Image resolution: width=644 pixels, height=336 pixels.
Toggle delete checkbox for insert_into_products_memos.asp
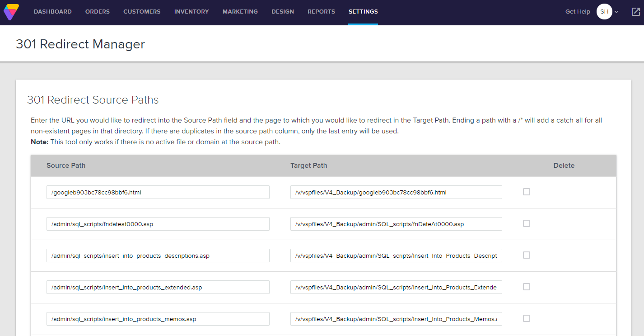pyautogui.click(x=526, y=318)
